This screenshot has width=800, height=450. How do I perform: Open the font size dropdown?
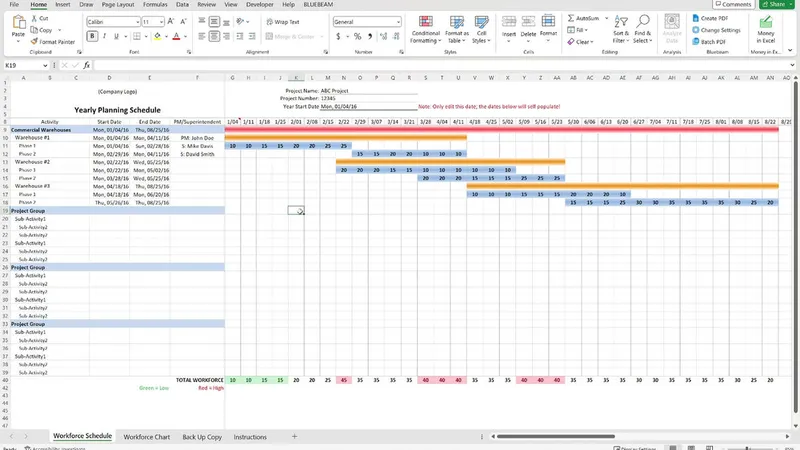(x=161, y=22)
